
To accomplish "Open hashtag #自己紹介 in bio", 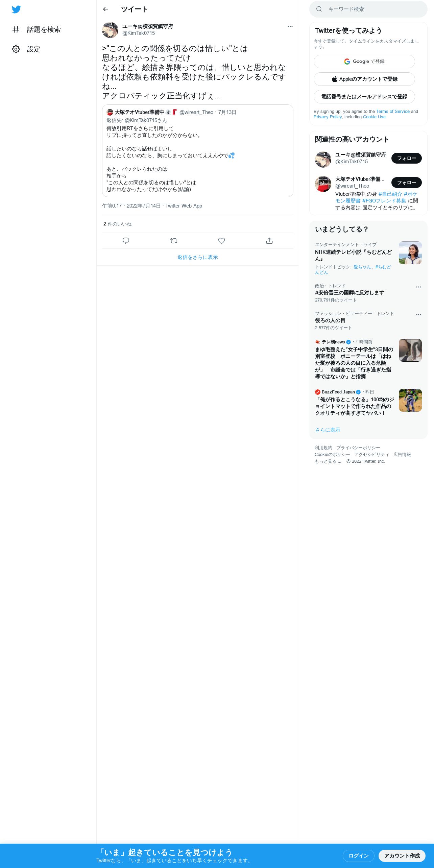I will 390,194.
